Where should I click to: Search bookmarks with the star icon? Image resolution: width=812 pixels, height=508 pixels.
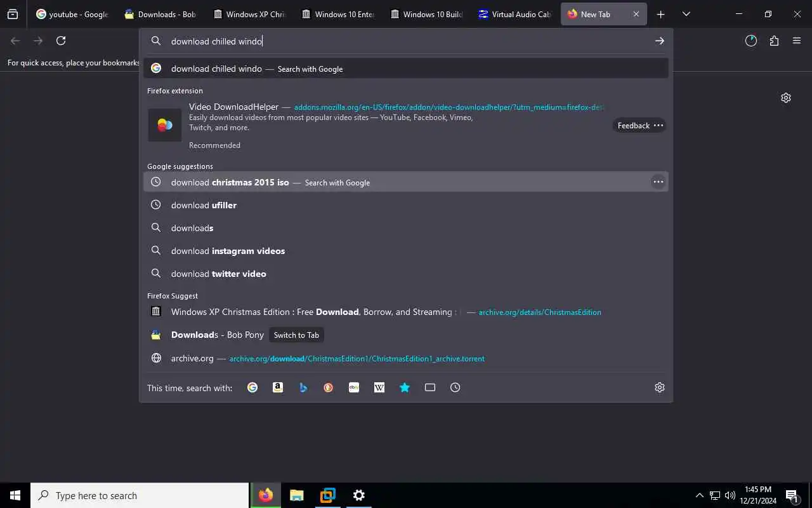click(405, 387)
